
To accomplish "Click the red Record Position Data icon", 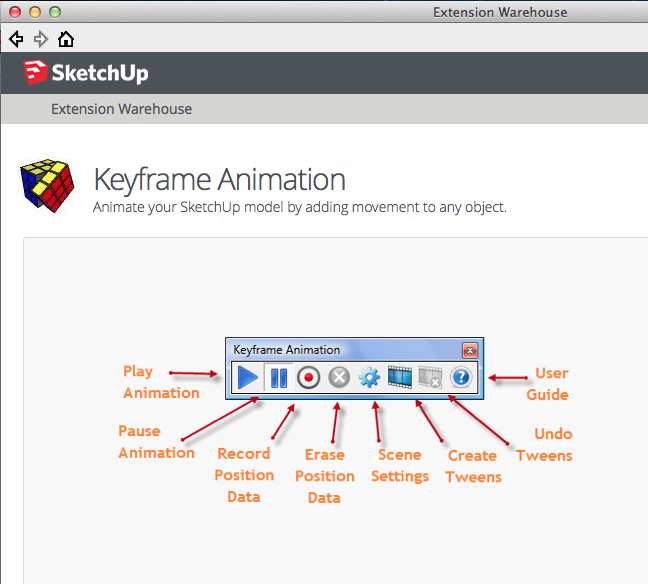I will coord(308,377).
